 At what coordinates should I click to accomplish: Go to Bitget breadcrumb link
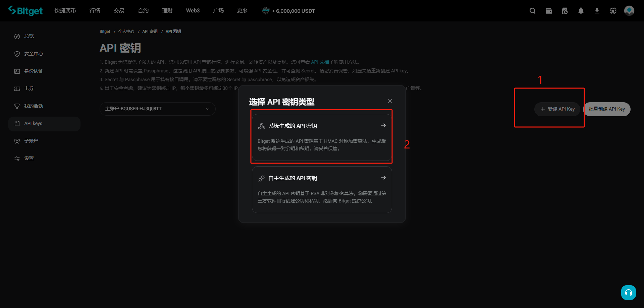[105, 32]
